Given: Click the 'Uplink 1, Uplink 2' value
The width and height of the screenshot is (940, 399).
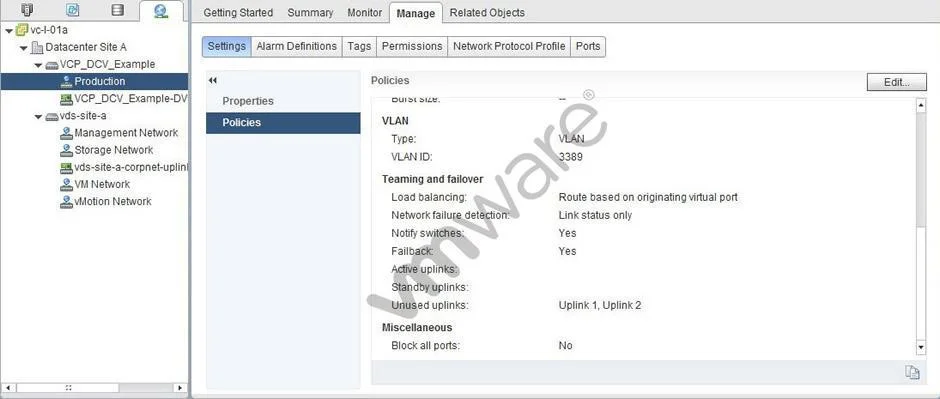Looking at the screenshot, I should pos(600,306).
